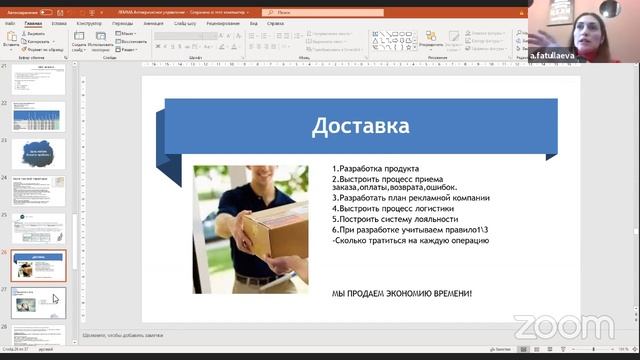Switch to the Слайд-шоу tab
The width and height of the screenshot is (640, 360).
click(185, 24)
